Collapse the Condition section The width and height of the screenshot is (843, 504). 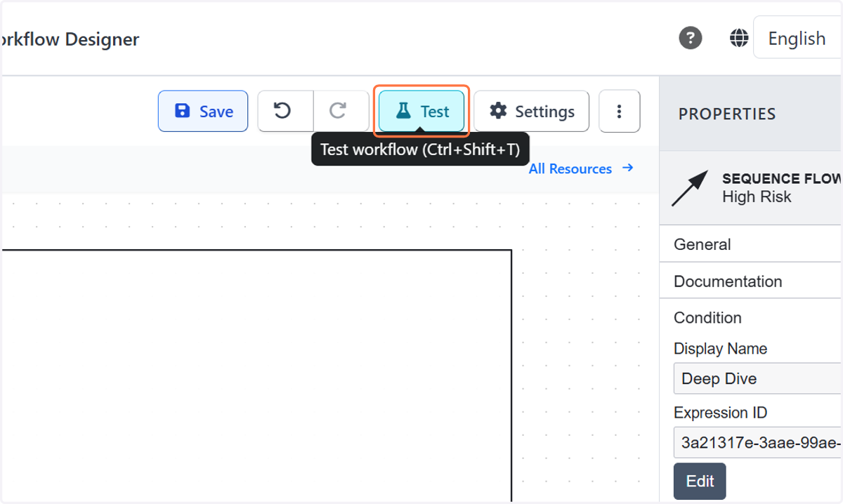751,317
